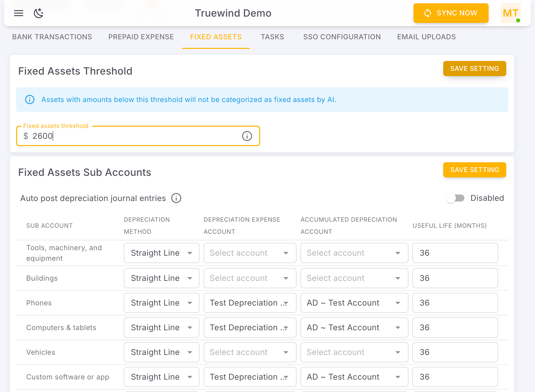Go to Email Uploads tab
The width and height of the screenshot is (535, 392).
[x=426, y=37]
